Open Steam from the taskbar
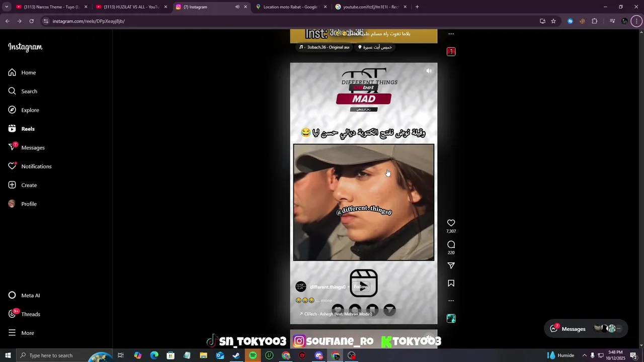Image resolution: width=644 pixels, height=362 pixels. (x=236, y=355)
